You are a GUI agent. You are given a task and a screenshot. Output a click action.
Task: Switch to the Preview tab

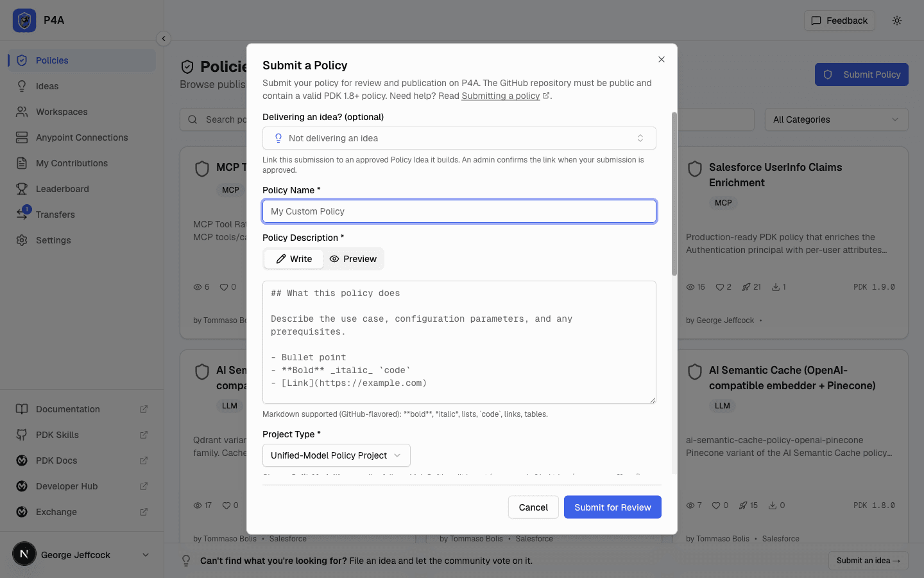[353, 259]
